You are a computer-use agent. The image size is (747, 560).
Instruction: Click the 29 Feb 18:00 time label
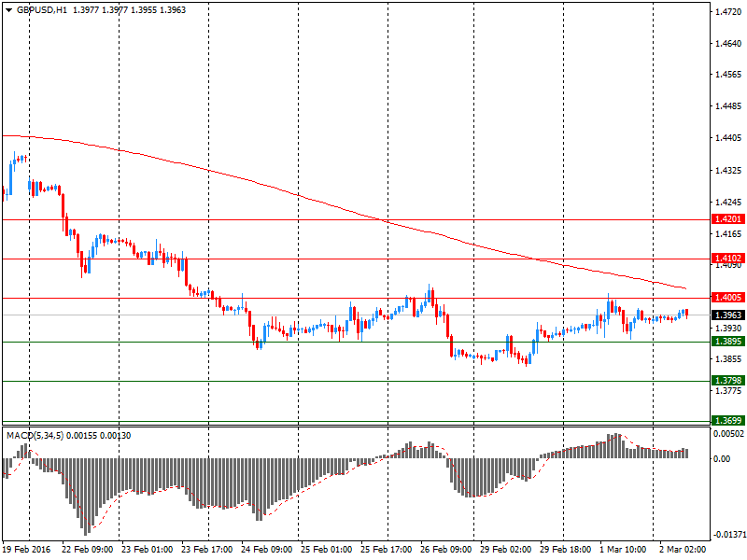[x=566, y=549]
